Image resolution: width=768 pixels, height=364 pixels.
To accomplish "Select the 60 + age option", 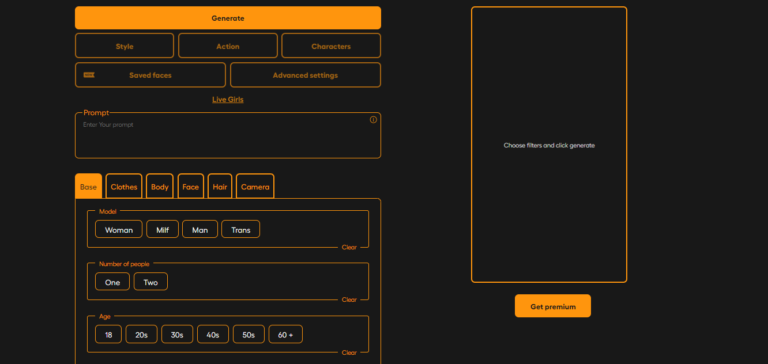I will [286, 335].
